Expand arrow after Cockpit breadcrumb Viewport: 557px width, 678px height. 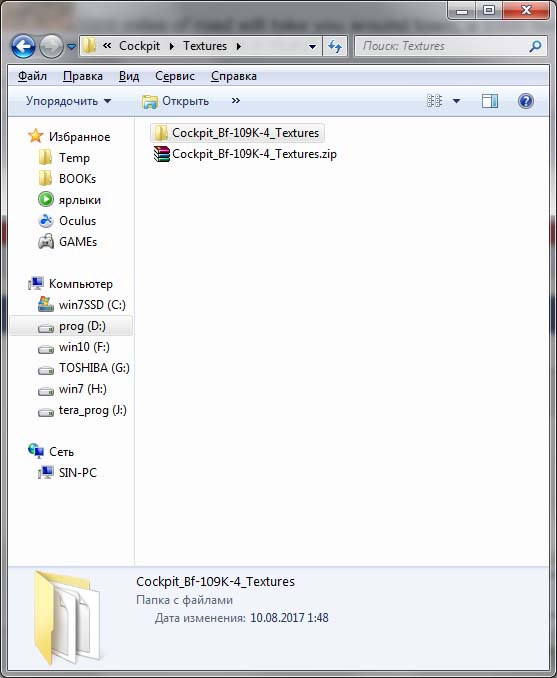(x=172, y=46)
